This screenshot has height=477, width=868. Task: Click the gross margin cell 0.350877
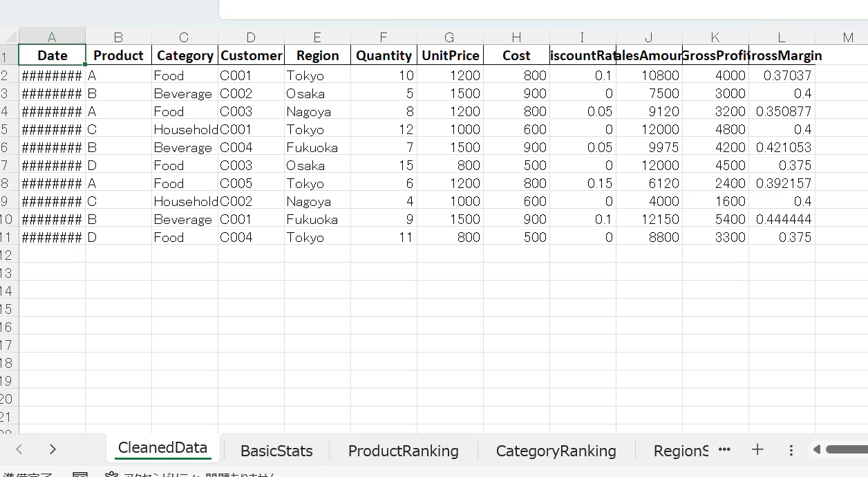click(x=782, y=111)
